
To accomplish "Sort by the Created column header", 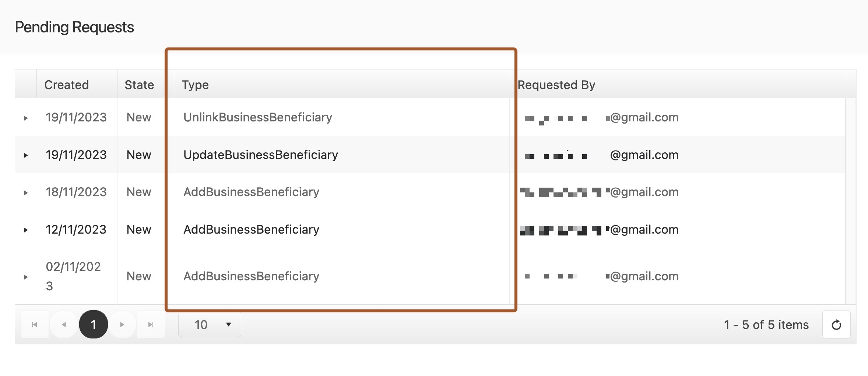I will [67, 85].
